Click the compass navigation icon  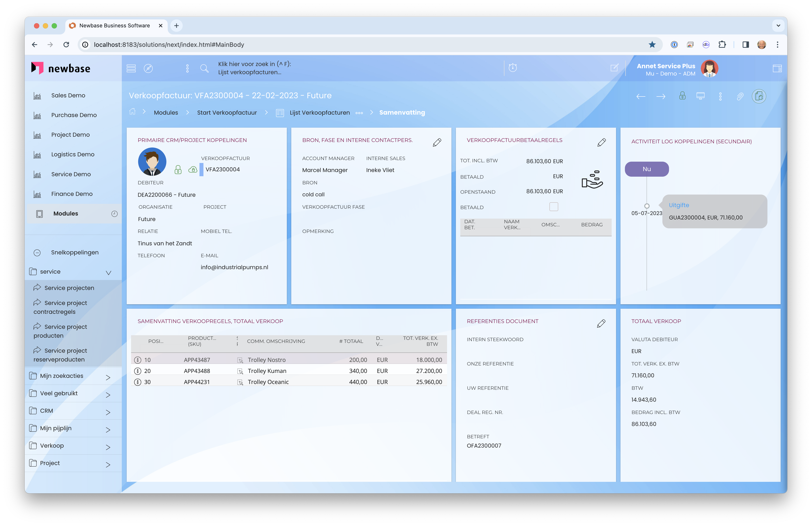coord(148,68)
